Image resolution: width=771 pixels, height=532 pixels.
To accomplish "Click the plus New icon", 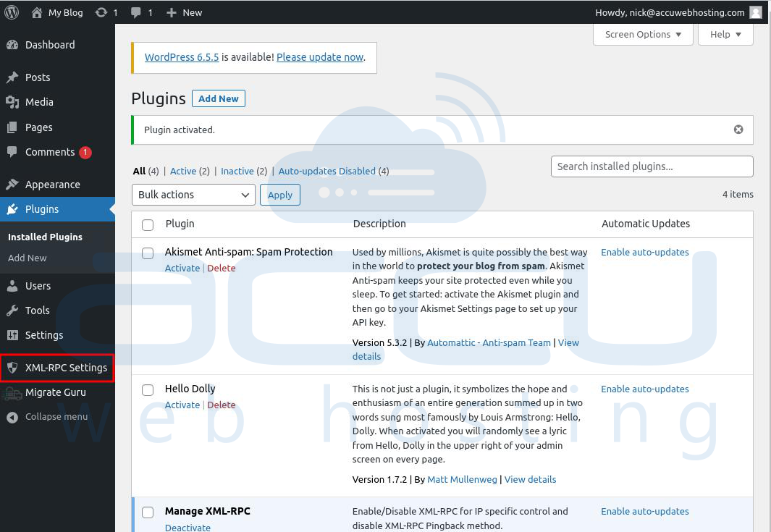I will [x=171, y=13].
